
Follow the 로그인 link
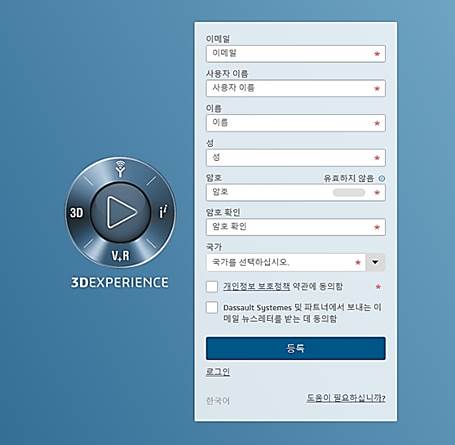pos(218,371)
